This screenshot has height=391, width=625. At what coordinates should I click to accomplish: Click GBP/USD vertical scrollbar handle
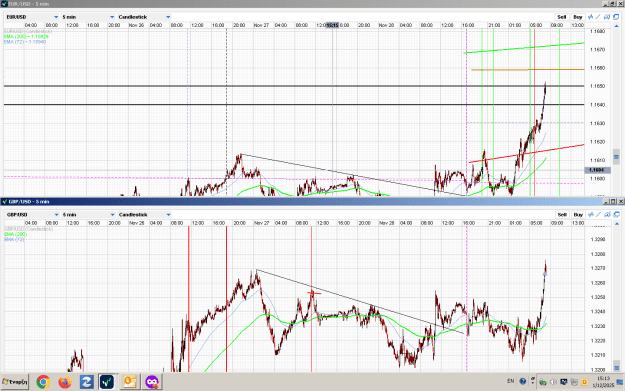[617, 367]
